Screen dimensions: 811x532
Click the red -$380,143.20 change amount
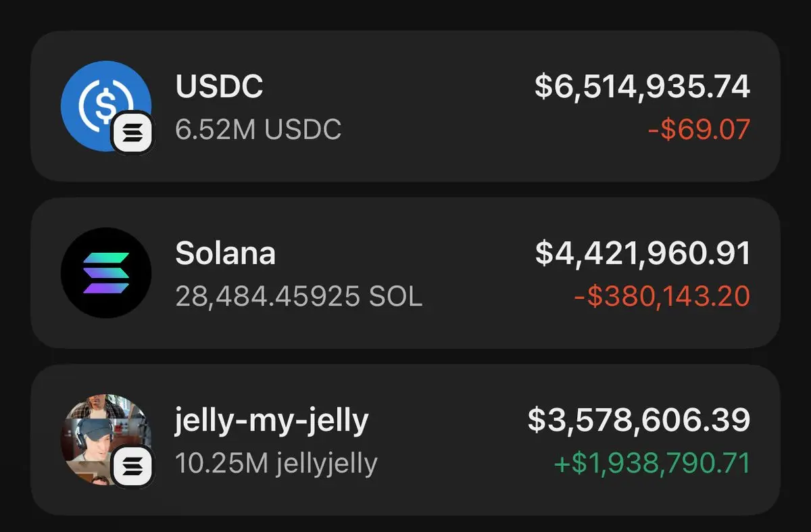pos(662,296)
